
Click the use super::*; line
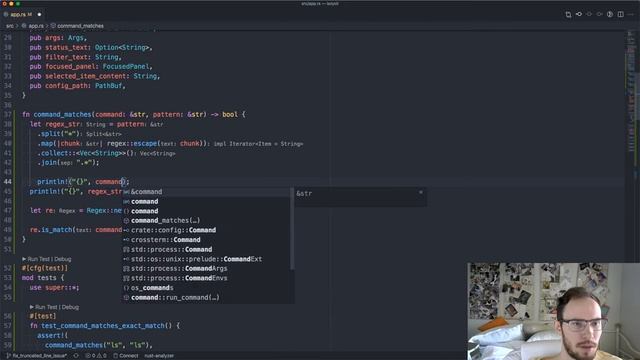(x=54, y=288)
